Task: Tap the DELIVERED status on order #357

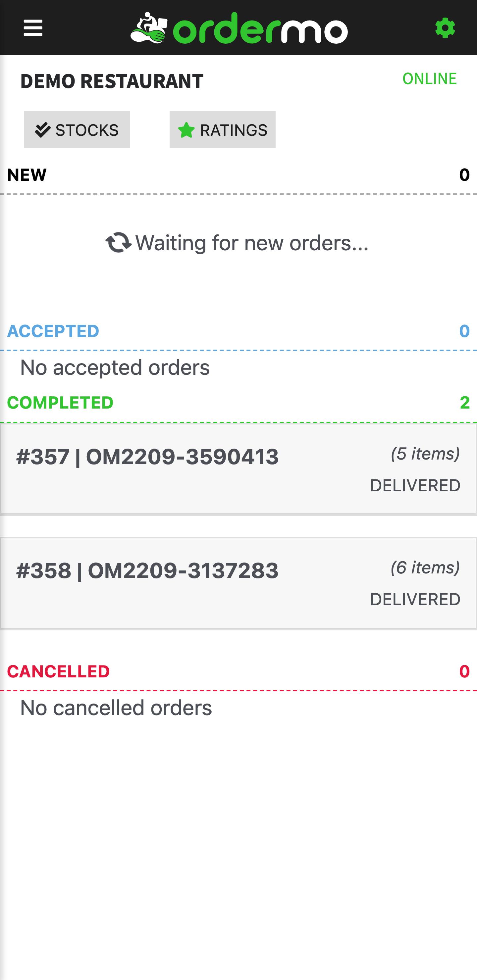Action: [415, 486]
